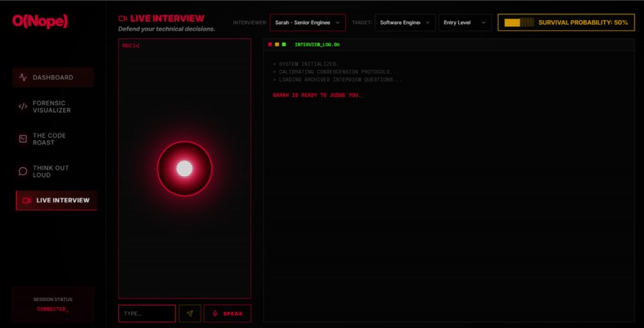Click the TARGET: label

click(362, 22)
